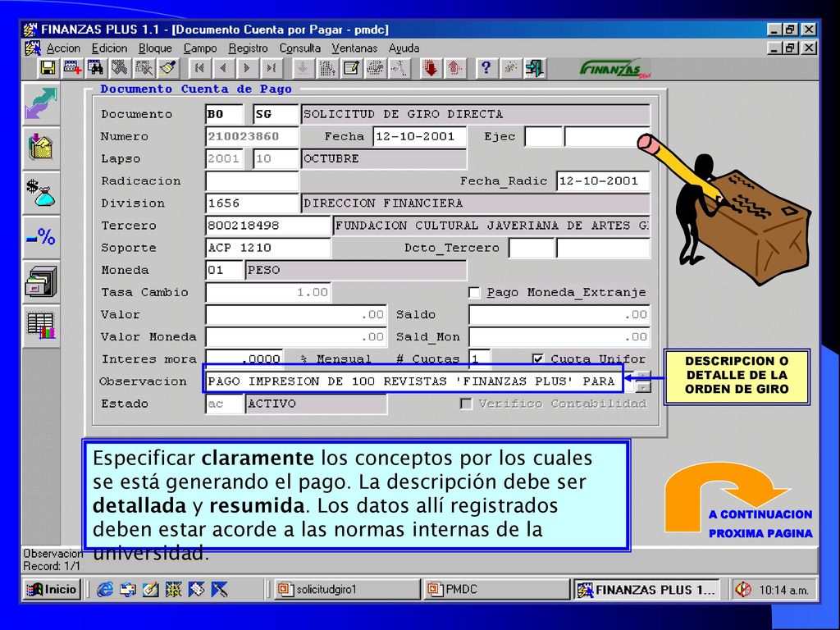This screenshot has width=840, height=630.
Task: Click the Observacion scroll up arrow
Action: [642, 374]
